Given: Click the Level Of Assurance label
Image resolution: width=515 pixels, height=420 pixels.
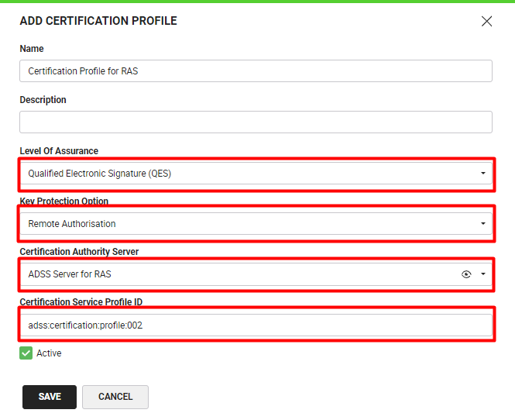Looking at the screenshot, I should tap(59, 151).
